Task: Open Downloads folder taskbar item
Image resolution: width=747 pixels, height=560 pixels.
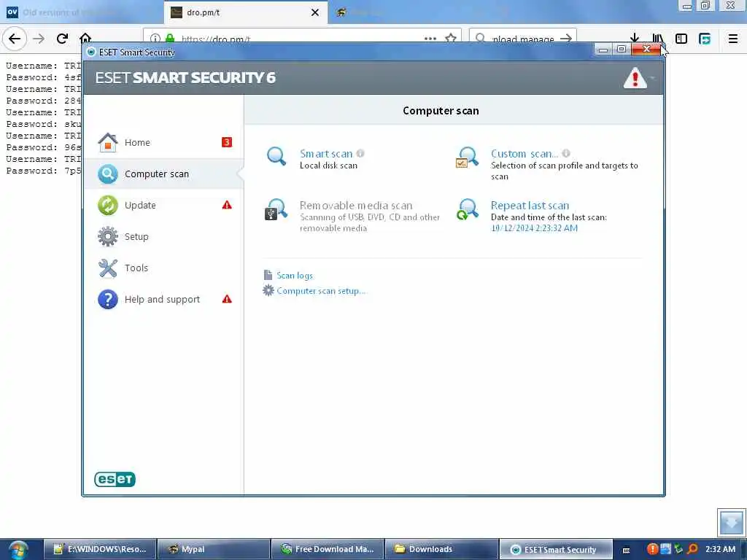Action: (x=441, y=549)
